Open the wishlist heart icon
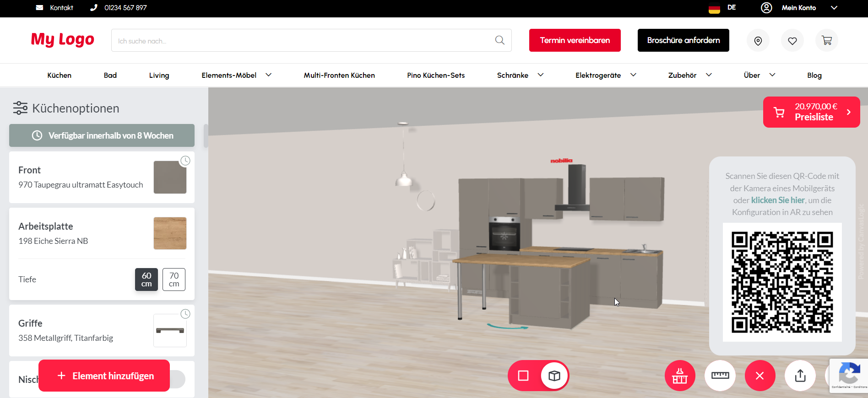The width and height of the screenshot is (868, 398). pyautogui.click(x=792, y=41)
